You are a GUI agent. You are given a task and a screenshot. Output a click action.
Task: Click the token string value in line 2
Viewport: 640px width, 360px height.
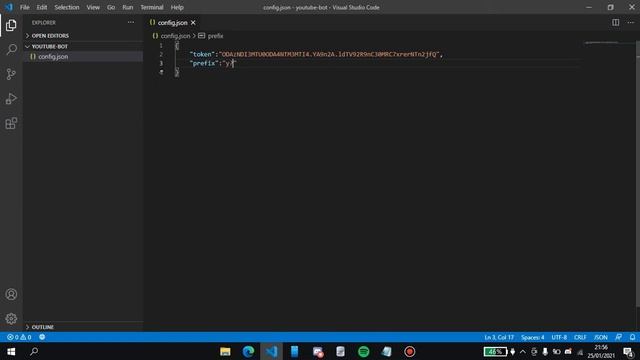(x=329, y=54)
